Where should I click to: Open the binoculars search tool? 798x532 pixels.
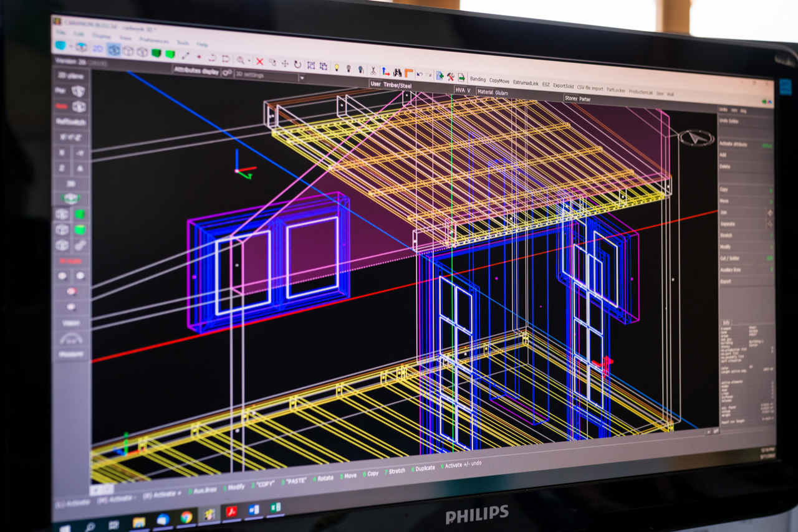point(397,73)
